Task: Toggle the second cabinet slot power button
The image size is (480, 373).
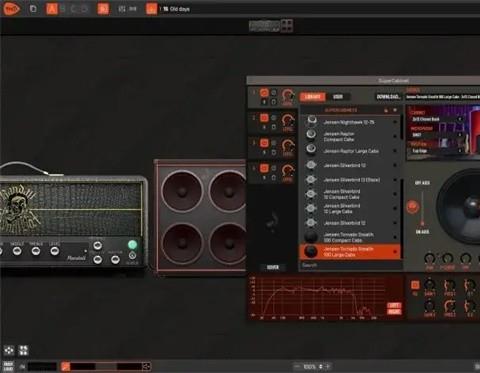Action: (264, 118)
